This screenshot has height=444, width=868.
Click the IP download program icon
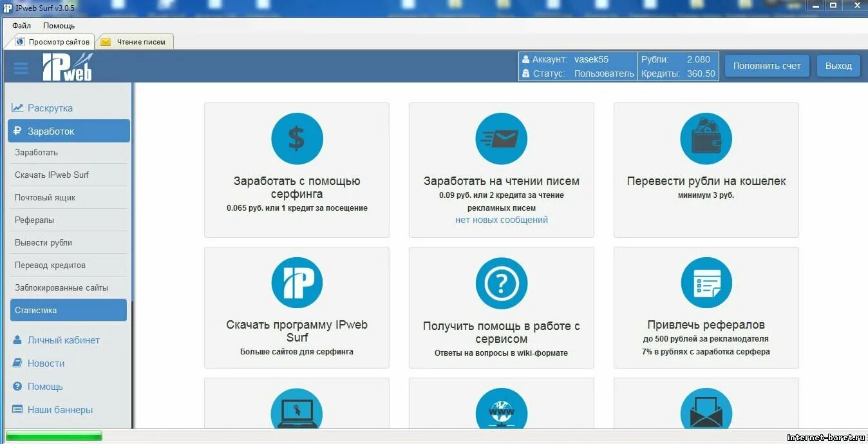coord(296,282)
